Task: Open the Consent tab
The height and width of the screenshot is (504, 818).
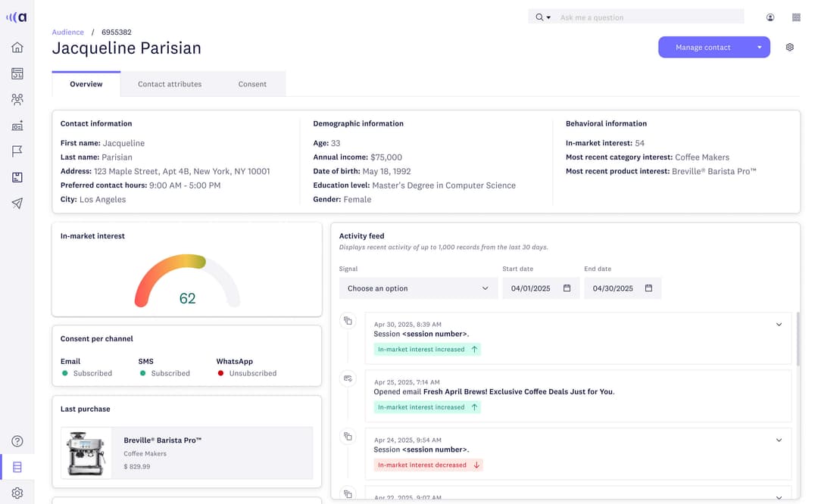Action: (252, 84)
